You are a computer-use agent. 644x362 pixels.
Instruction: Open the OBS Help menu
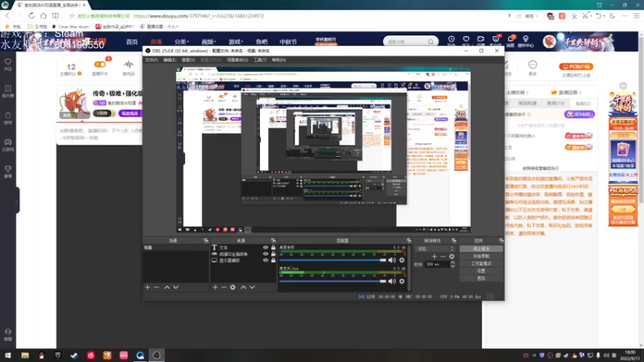click(279, 60)
